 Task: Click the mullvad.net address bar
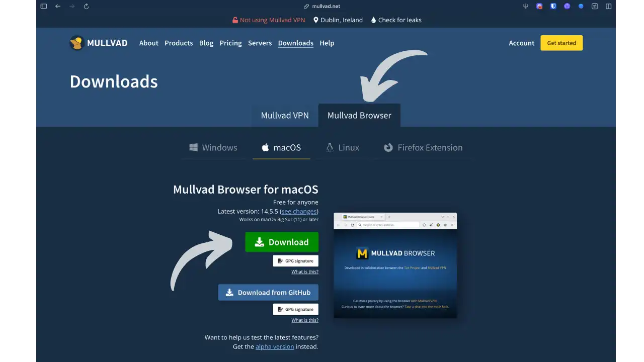click(326, 6)
